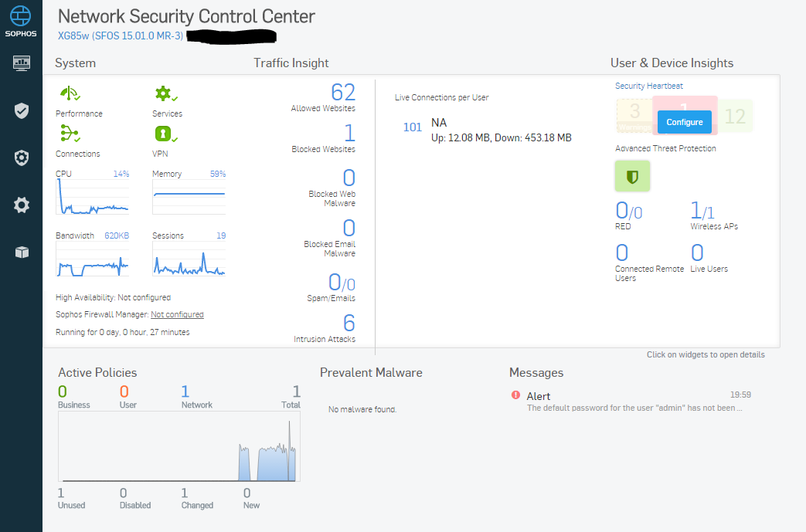Screen dimensions: 806x532
Task: Click the 0/0 Spam/Emails count
Action: click(x=342, y=283)
